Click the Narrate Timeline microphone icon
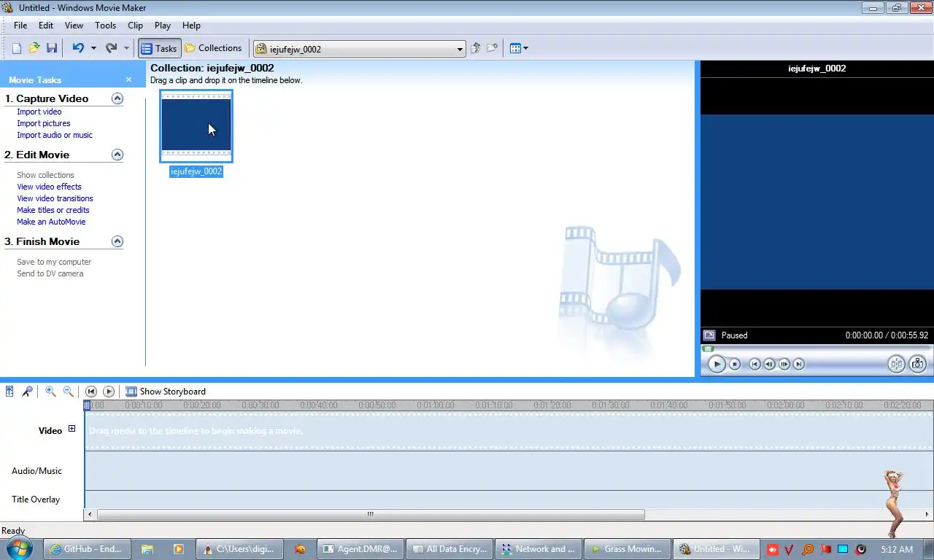 pyautogui.click(x=27, y=392)
